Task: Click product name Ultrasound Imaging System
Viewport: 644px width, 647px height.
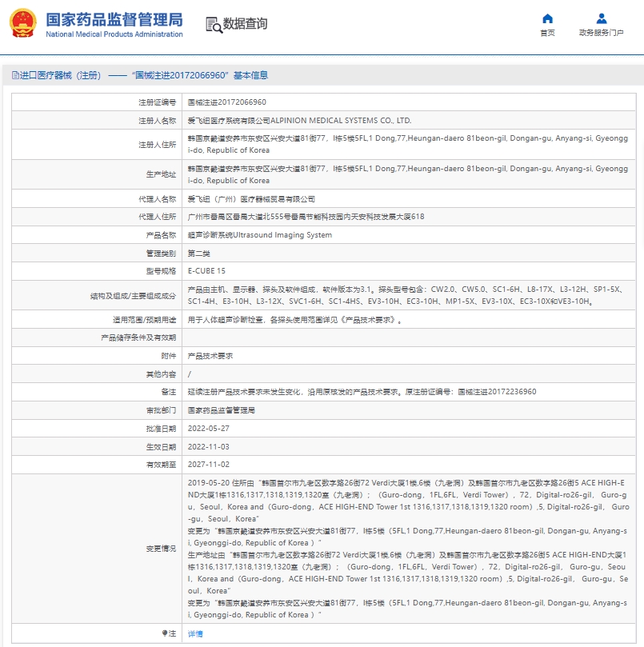Action: (260, 235)
